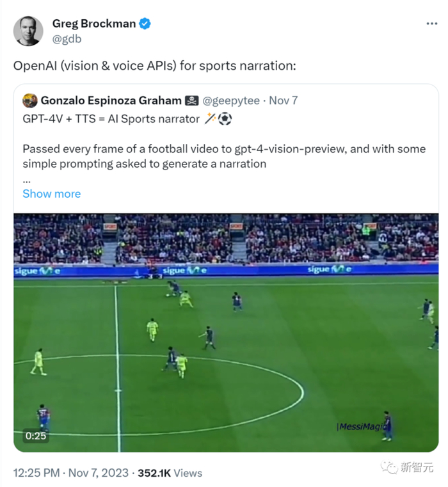Click the MessiMagic watermark in video
Screen dimensions: 448x487
pyautogui.click(x=362, y=426)
